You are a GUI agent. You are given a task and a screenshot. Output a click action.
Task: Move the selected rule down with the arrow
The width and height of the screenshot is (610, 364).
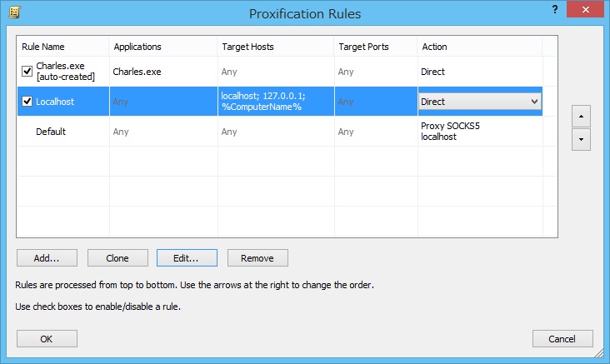coord(582,140)
